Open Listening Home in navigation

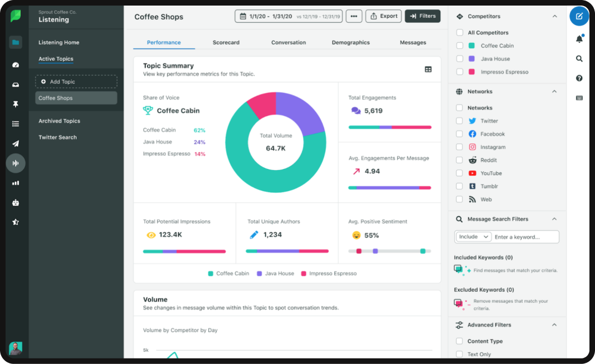coord(59,42)
